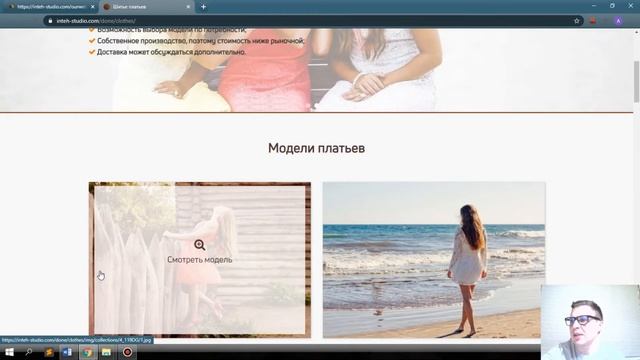Bookmark this page with the star icon
This screenshot has height=360, width=640.
coord(576,21)
